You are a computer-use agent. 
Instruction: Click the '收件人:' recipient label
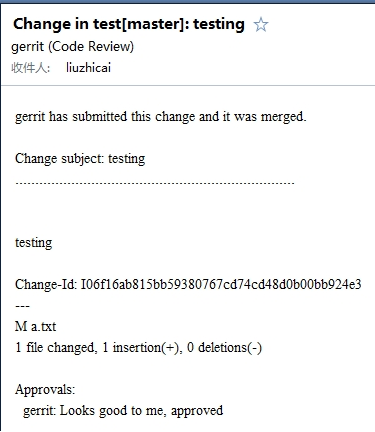pos(31,68)
